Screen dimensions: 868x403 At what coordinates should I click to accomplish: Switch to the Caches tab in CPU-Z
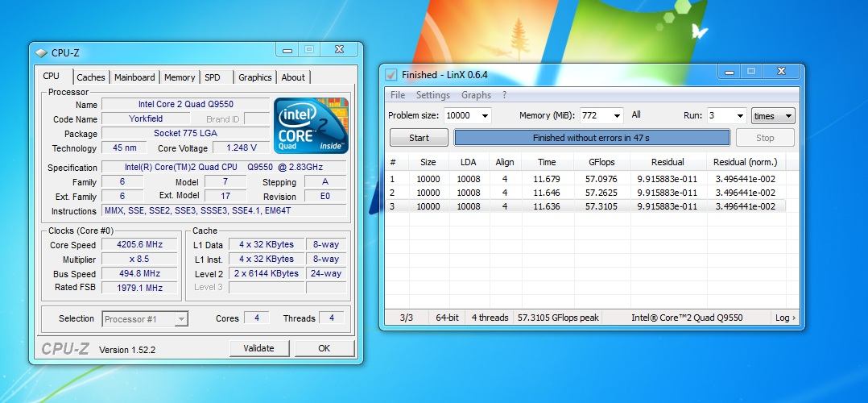[91, 77]
